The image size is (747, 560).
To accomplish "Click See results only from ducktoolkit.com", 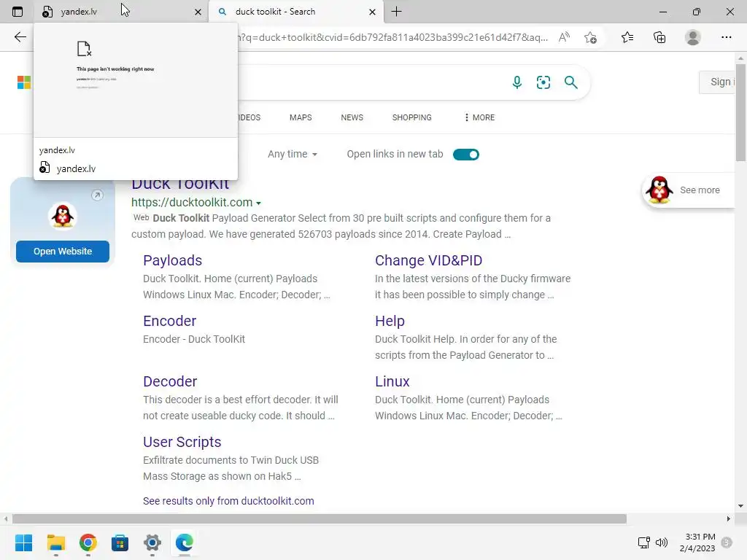I will click(228, 501).
